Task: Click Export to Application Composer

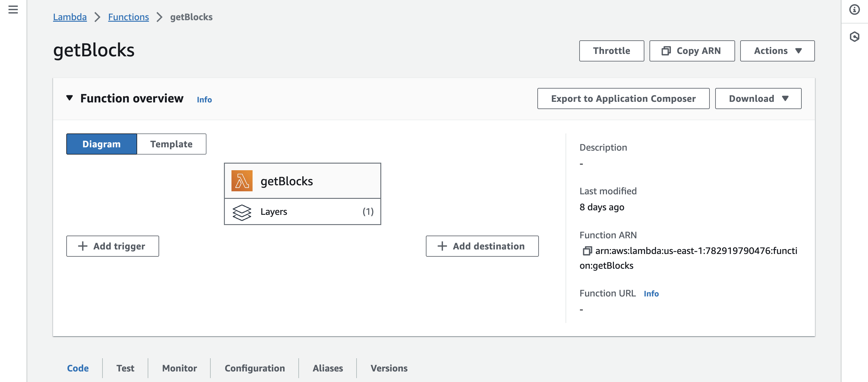Action: click(x=623, y=99)
